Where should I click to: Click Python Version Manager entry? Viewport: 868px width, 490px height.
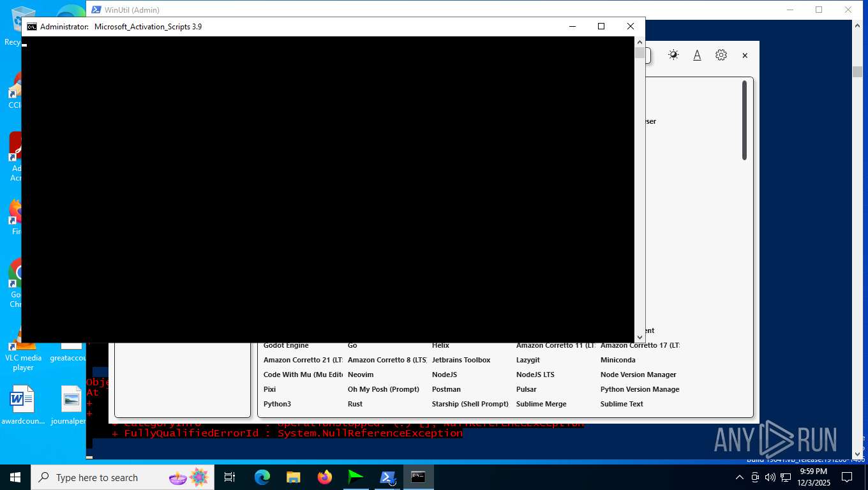point(640,389)
